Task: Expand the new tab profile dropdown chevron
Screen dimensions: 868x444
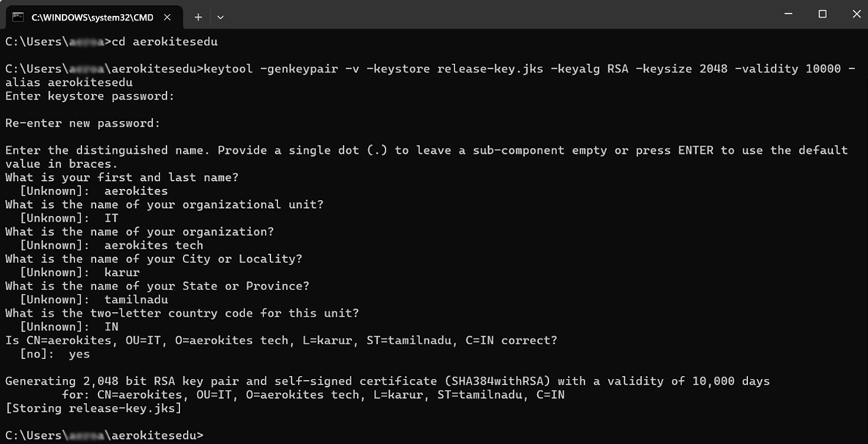Action: (x=220, y=17)
